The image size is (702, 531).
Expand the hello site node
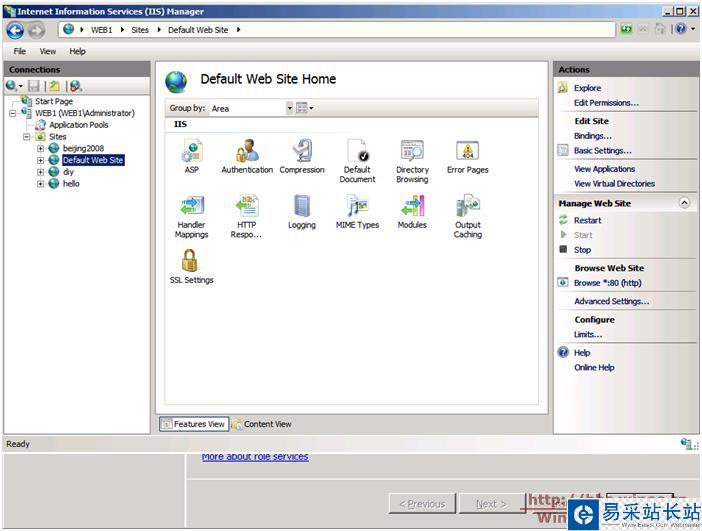point(40,184)
